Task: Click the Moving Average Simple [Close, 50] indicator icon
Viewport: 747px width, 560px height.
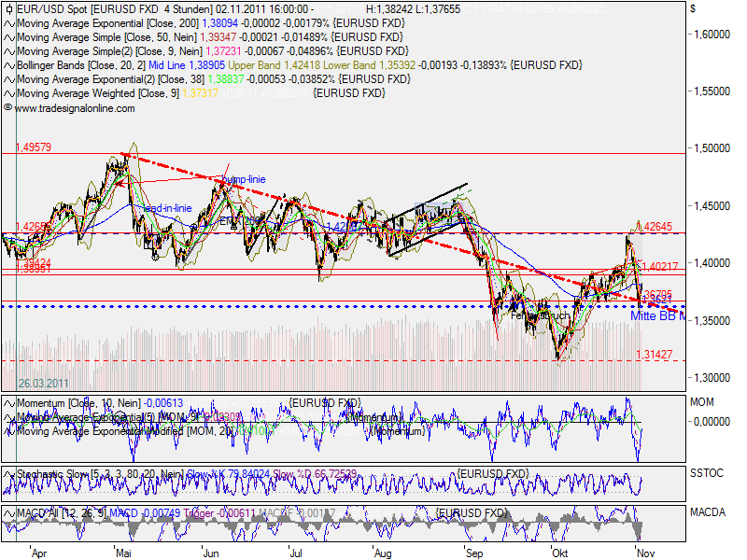Action: tap(9, 38)
